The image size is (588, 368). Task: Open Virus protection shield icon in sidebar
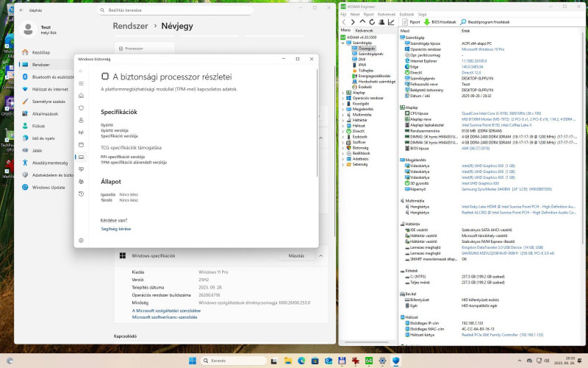pyautogui.click(x=81, y=108)
